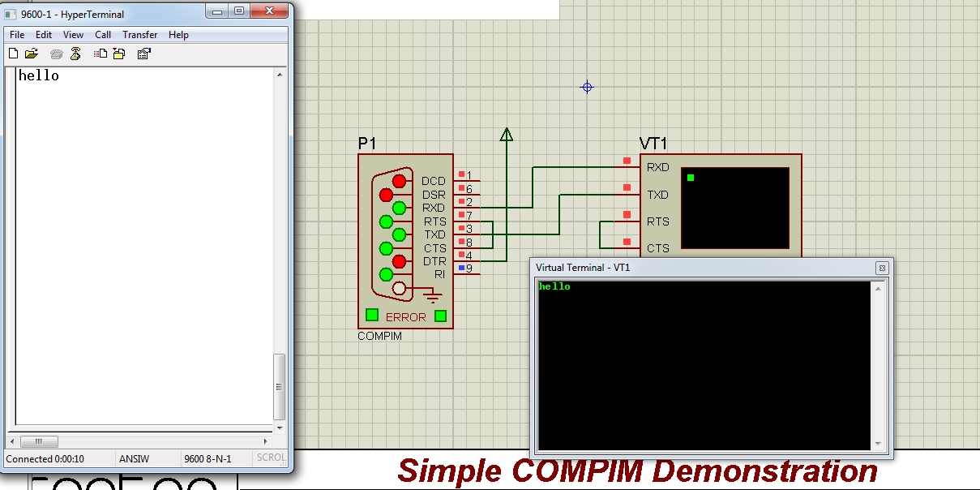Open the File menu in HyperTerminal

[16, 35]
